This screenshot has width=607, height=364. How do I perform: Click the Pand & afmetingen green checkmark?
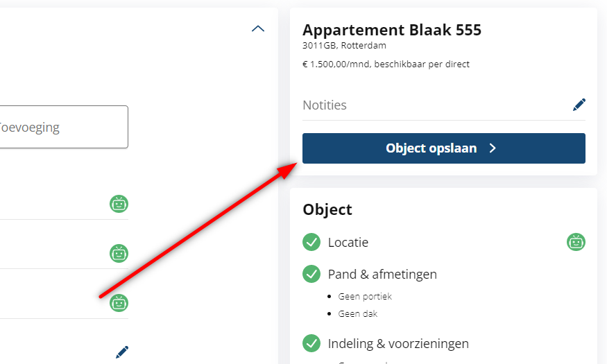[x=311, y=274]
